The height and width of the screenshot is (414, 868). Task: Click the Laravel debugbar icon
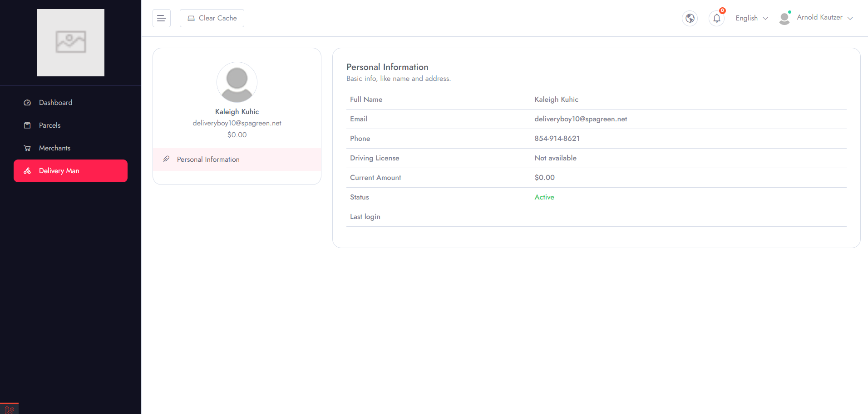tap(9, 409)
